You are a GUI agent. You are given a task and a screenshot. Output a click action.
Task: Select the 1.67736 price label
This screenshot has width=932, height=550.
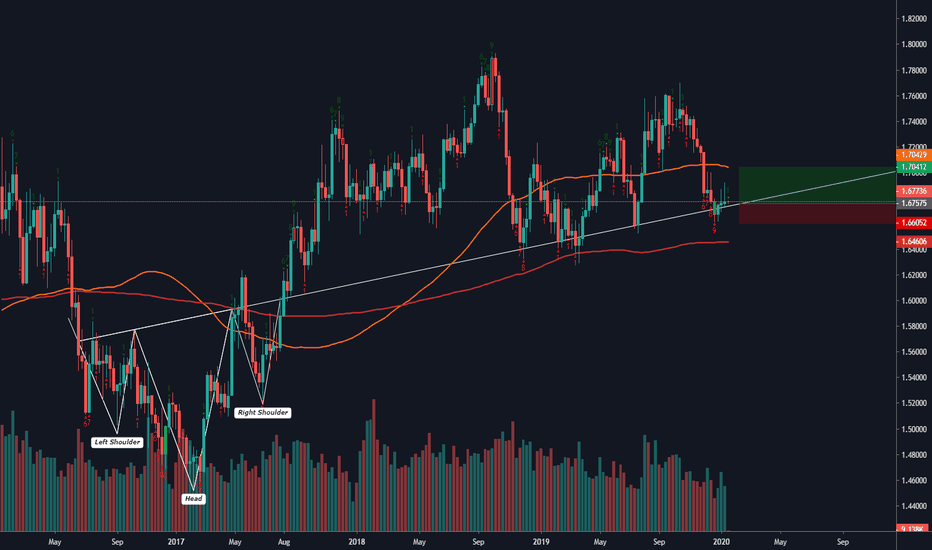point(914,190)
